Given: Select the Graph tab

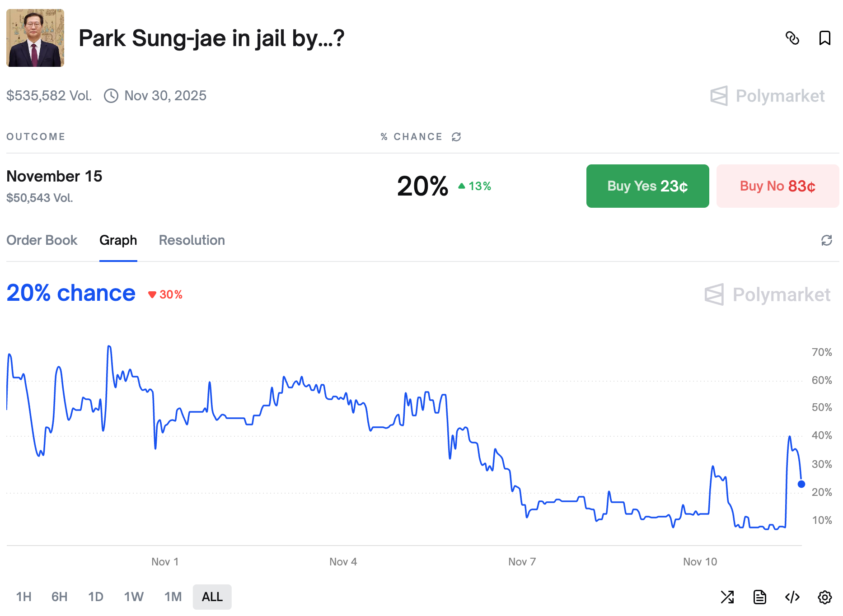Looking at the screenshot, I should coord(118,240).
